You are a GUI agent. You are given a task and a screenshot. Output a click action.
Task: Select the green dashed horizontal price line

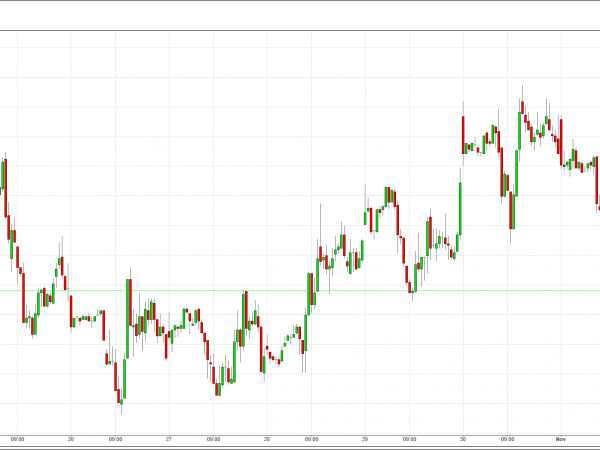coord(300,291)
